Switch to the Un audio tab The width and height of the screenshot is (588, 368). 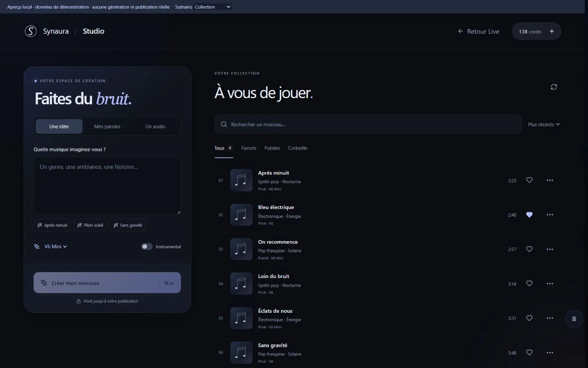point(155,127)
